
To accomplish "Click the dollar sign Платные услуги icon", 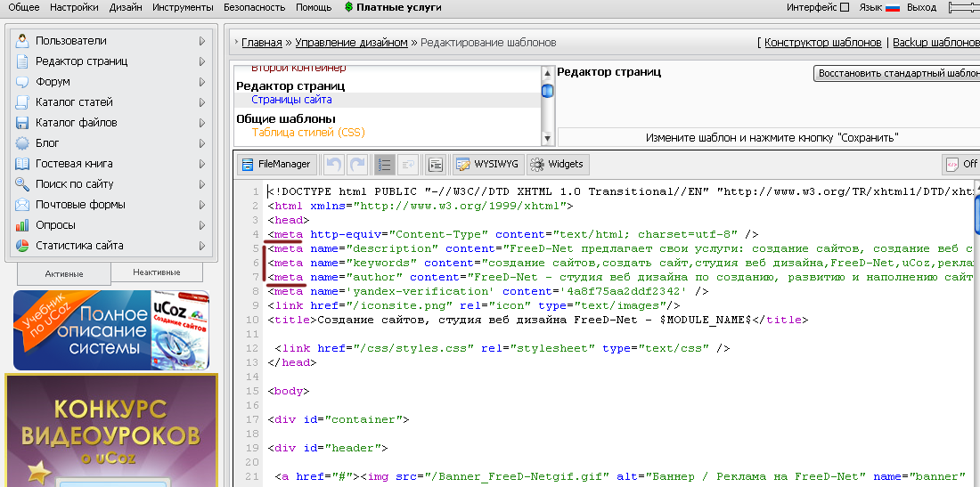I will coord(348,7).
